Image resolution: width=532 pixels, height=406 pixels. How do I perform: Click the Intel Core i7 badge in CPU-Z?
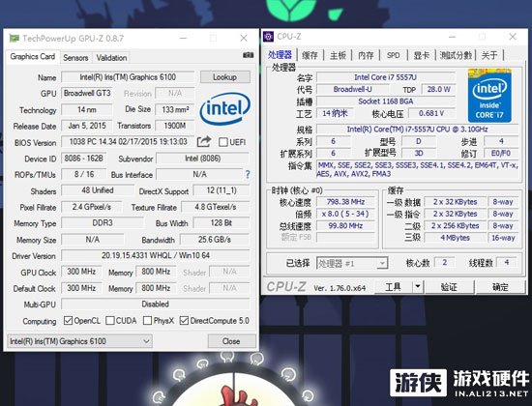click(489, 96)
